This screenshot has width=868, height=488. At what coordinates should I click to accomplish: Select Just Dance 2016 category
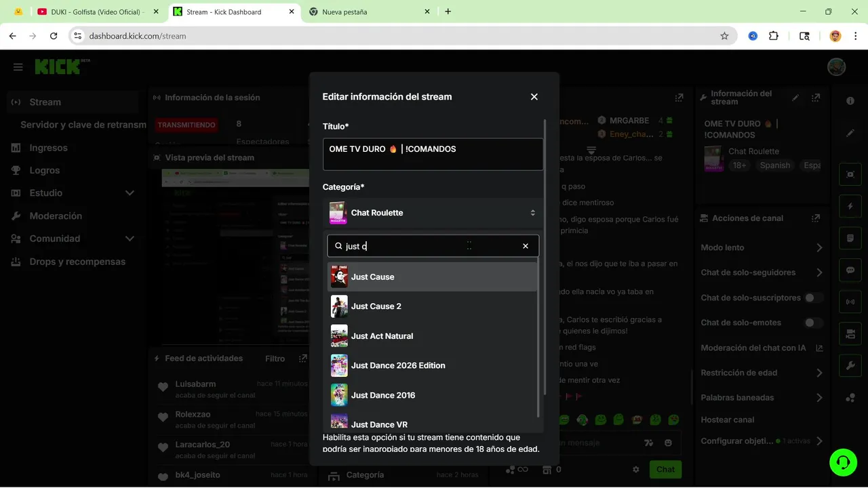click(x=432, y=395)
